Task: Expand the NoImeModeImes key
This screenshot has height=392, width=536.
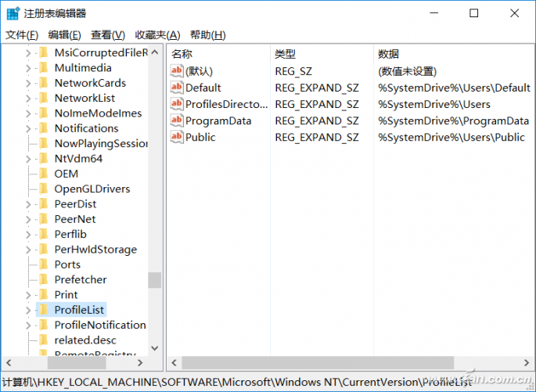Action: (x=28, y=113)
